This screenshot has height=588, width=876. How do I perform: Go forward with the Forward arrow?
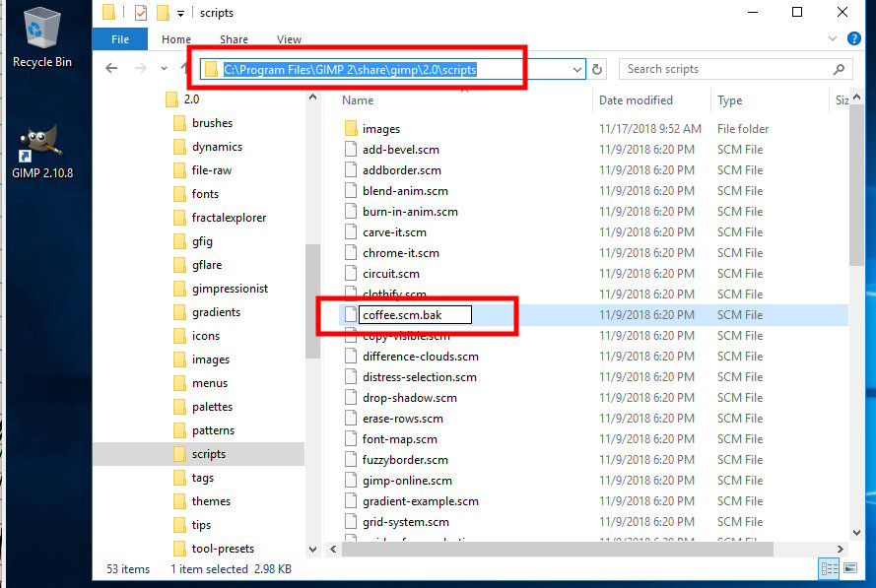tap(141, 69)
